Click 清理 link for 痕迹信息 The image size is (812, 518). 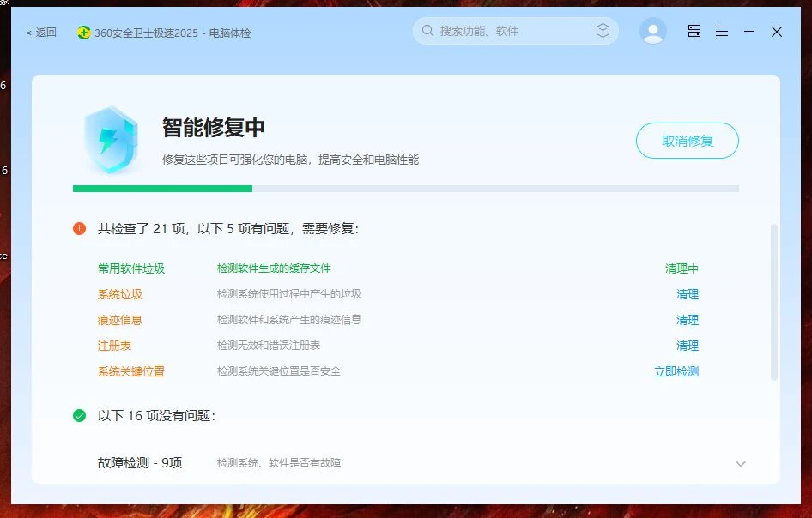tap(688, 320)
